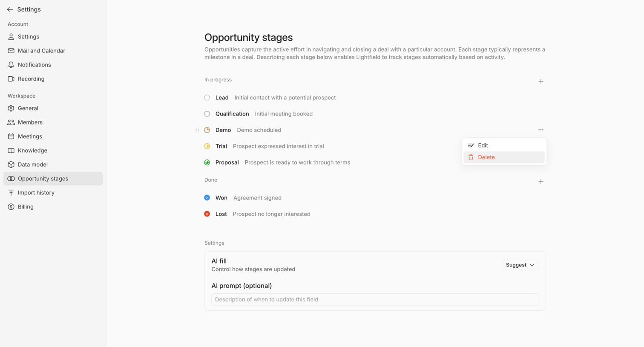
Task: Click the Demo row drag handle
Action: pos(197,130)
